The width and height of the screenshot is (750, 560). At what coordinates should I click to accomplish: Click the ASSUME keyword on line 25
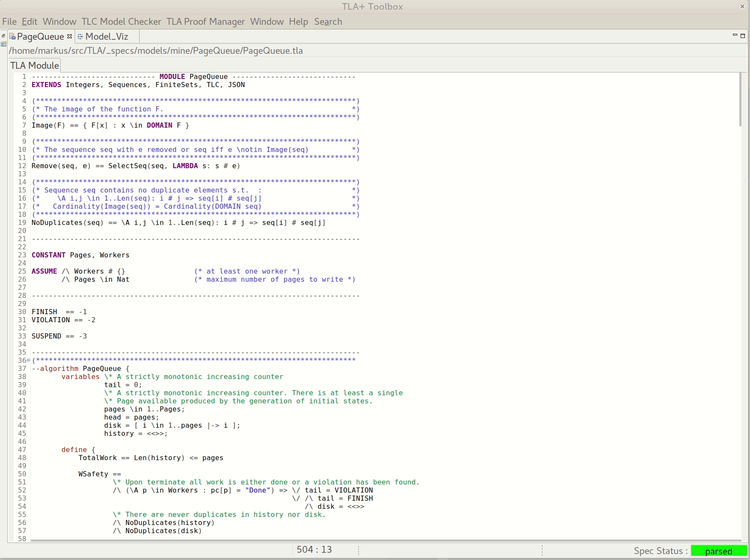(44, 271)
